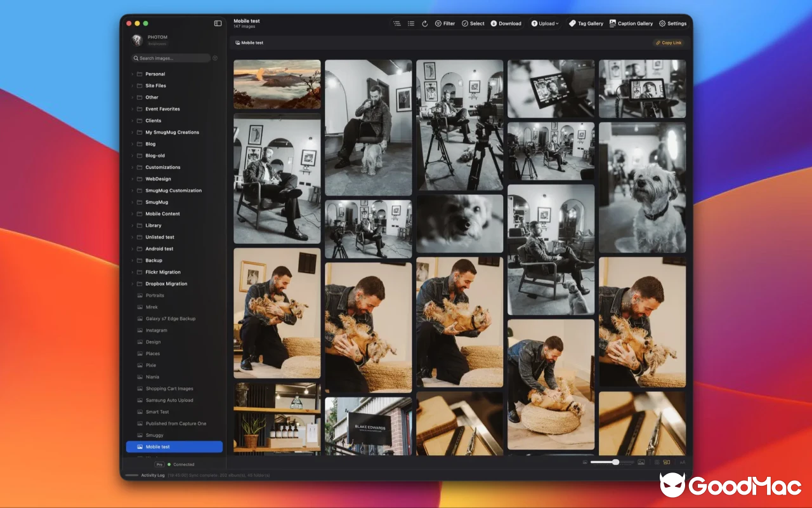Image resolution: width=812 pixels, height=508 pixels.
Task: Open Caption Gallery from the toolbar
Action: coord(633,23)
